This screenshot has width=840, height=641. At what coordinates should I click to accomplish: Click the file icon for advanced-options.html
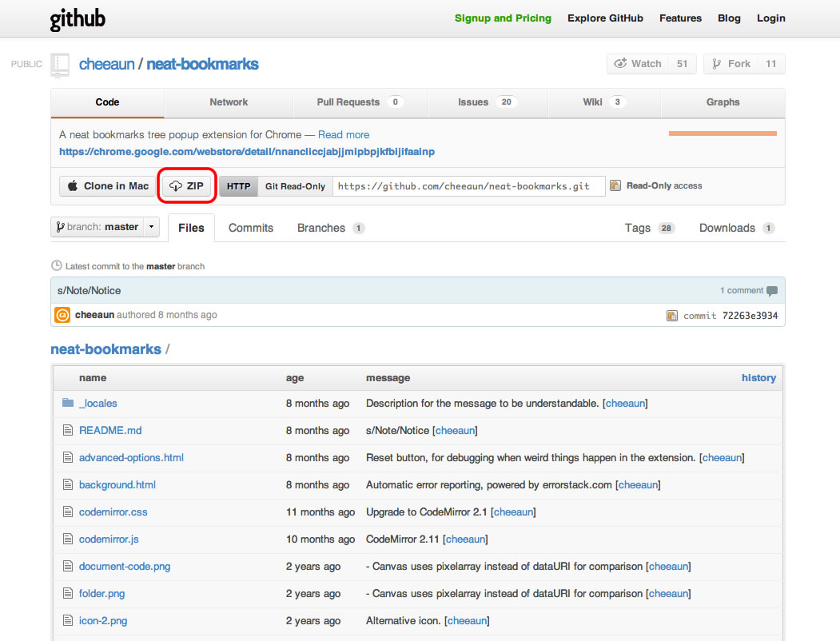67,457
